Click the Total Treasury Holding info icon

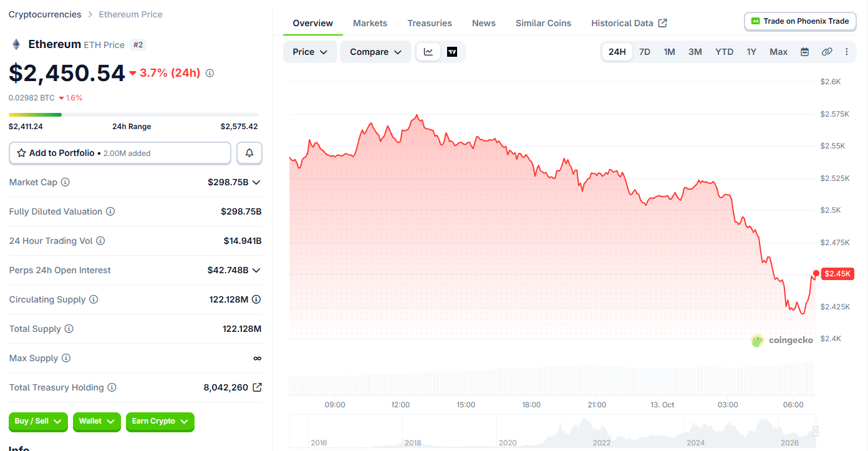click(x=112, y=387)
